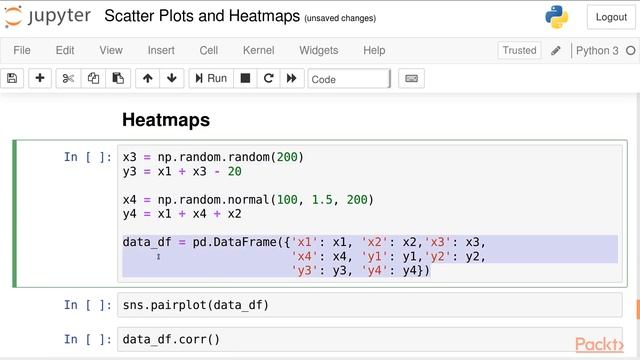Open the Cell menu

[209, 50]
